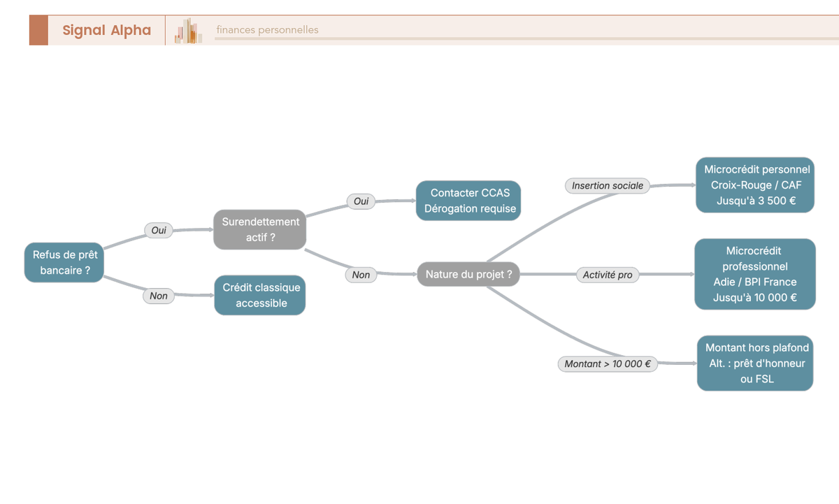Click the 'Insertion sociale' branch label
The height and width of the screenshot is (504, 839).
[607, 186]
